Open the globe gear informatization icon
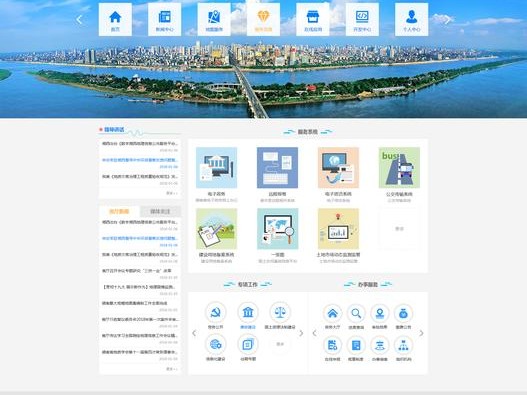The width and height of the screenshot is (527, 395). [x=215, y=344]
